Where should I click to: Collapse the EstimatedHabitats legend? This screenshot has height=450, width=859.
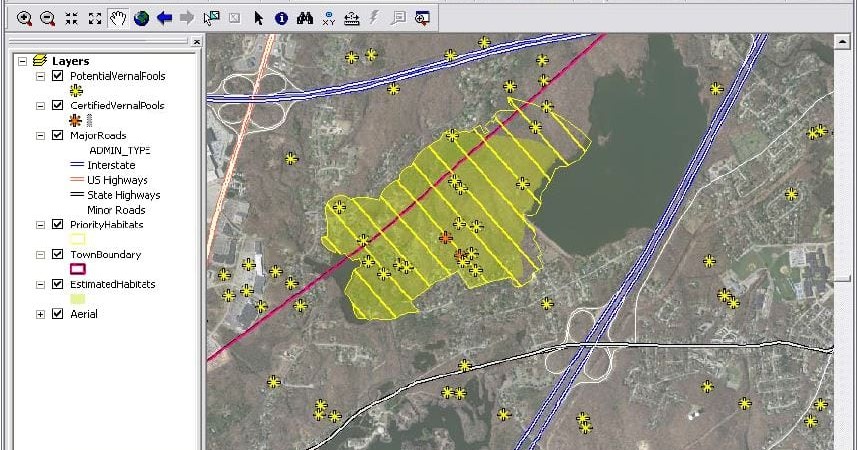pos(40,284)
